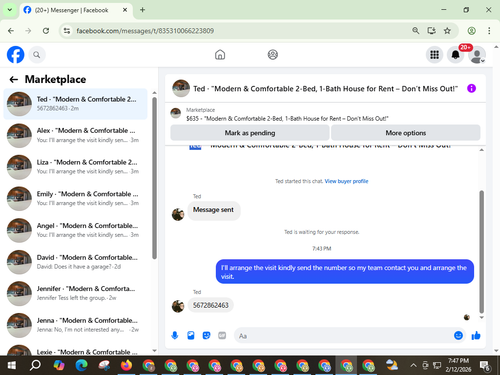
Task: Click the chat messages scrollbar
Action: point(481,252)
